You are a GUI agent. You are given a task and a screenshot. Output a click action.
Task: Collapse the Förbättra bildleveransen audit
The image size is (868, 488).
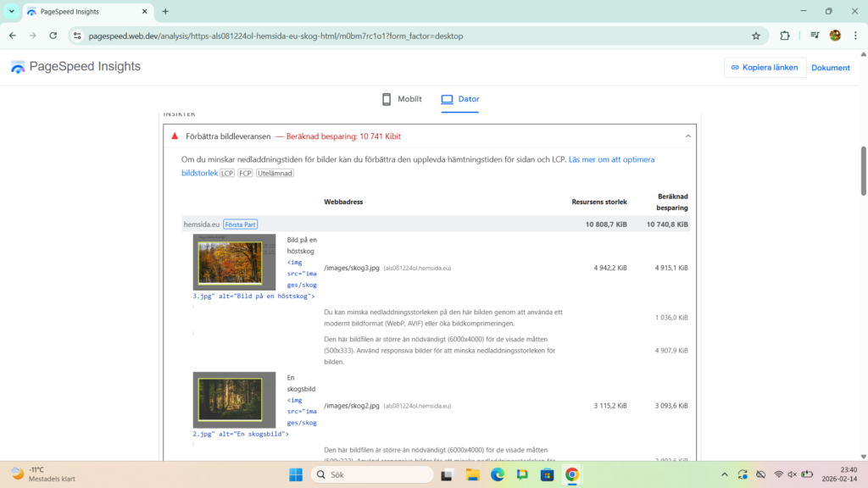click(x=687, y=136)
